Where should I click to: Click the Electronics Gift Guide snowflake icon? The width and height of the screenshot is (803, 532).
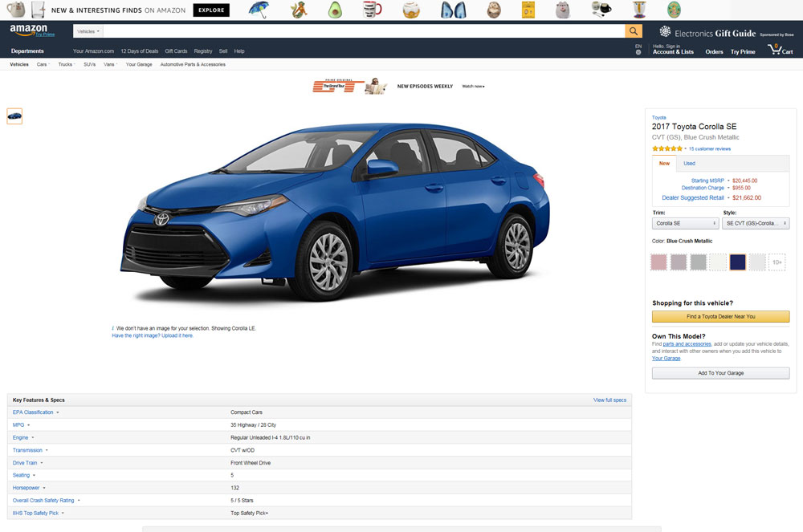[665, 32]
